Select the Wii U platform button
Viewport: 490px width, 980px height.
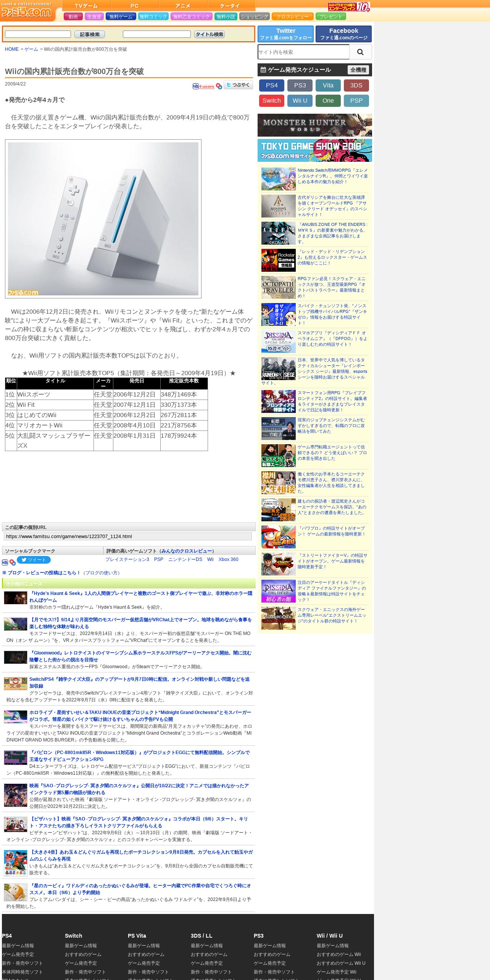300,101
